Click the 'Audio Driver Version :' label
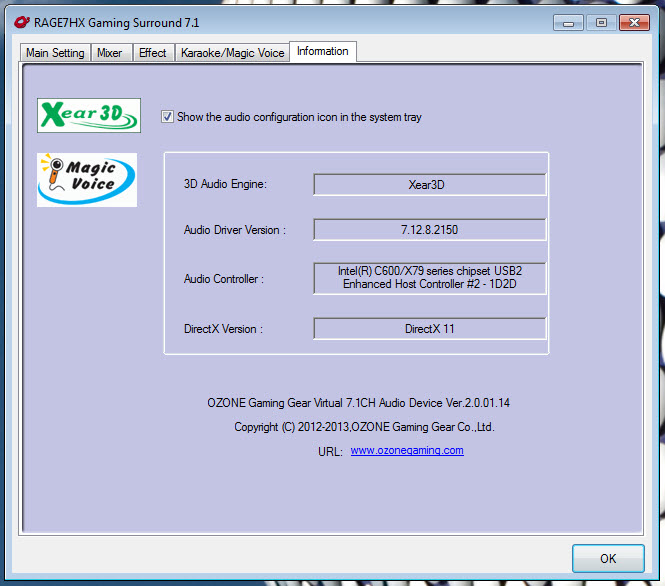Image resolution: width=665 pixels, height=586 pixels. click(x=235, y=230)
